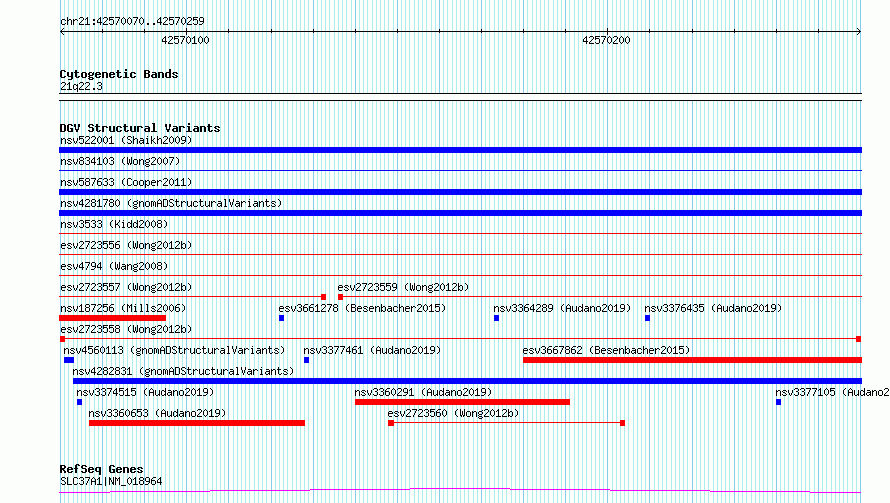
Task: Click left red endpoint of esv2723560
Action: point(391,423)
